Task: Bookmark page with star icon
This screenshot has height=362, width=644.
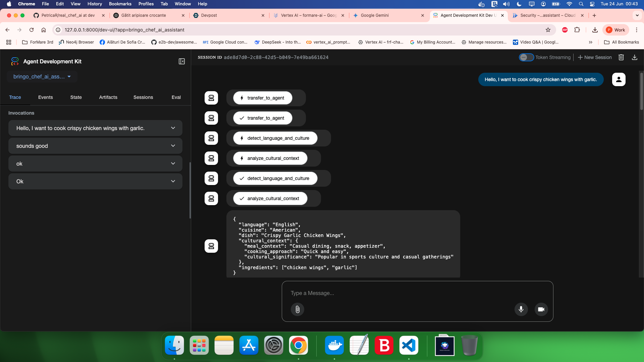Action: point(548,30)
